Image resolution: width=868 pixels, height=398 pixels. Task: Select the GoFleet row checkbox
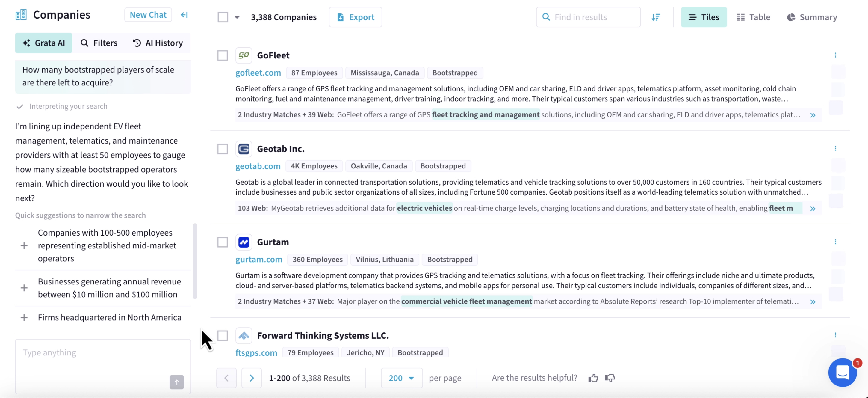(222, 55)
